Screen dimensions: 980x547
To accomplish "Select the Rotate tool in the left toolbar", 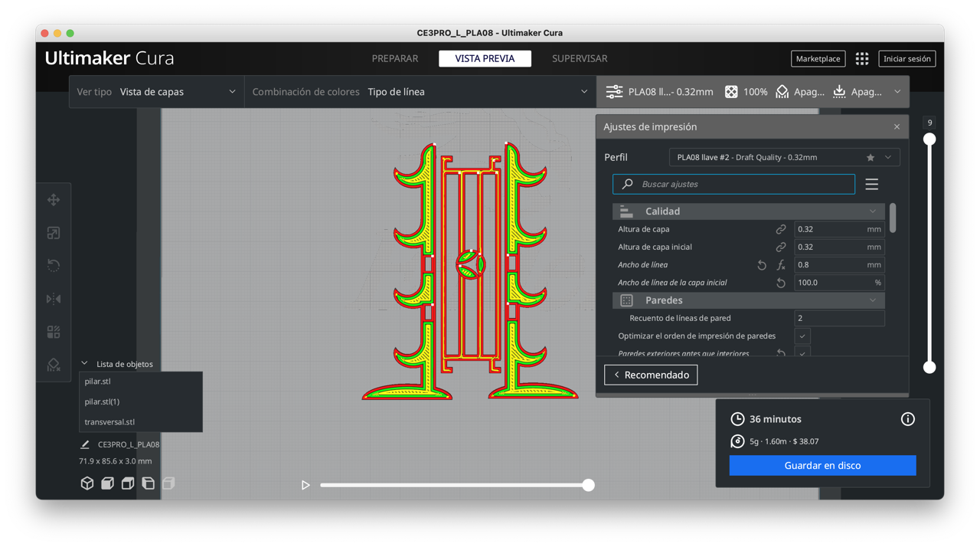I will tap(54, 266).
